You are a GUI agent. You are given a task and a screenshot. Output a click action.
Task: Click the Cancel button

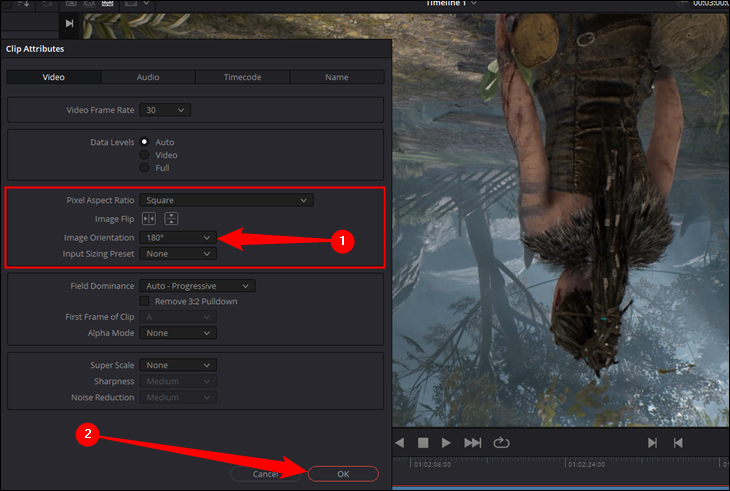[264, 474]
